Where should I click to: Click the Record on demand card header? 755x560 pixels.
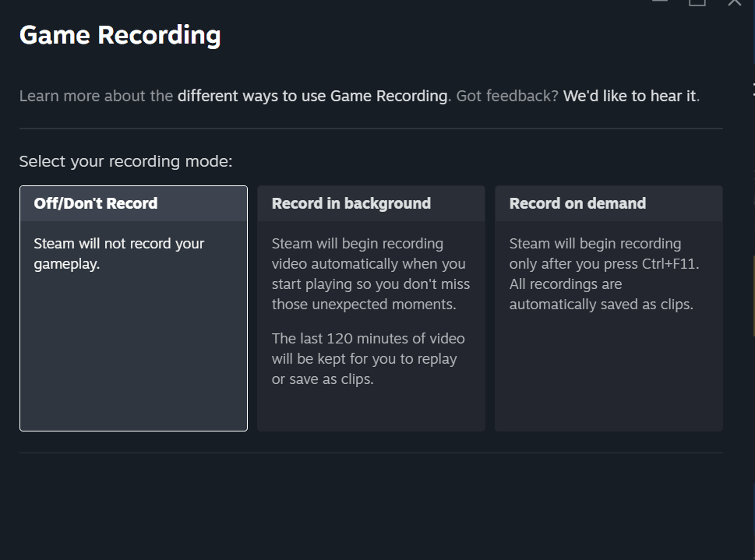(577, 203)
